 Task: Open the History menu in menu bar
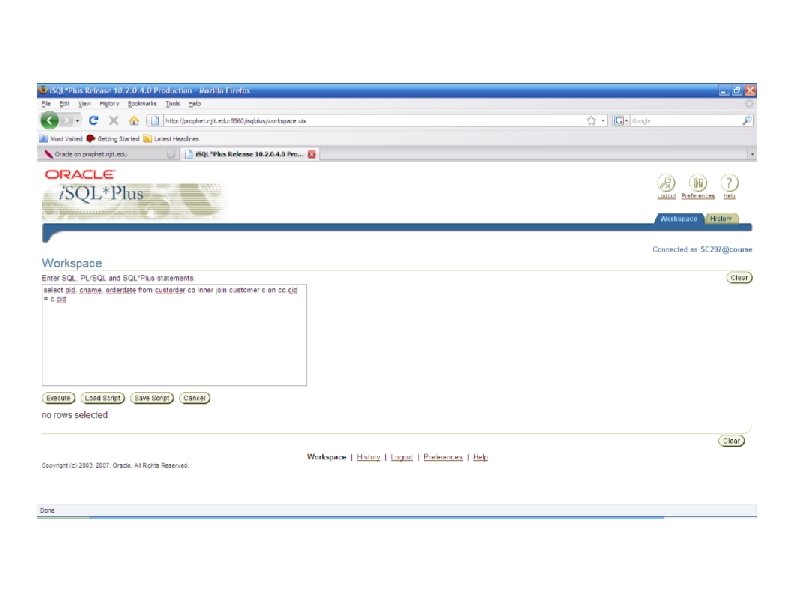point(109,104)
